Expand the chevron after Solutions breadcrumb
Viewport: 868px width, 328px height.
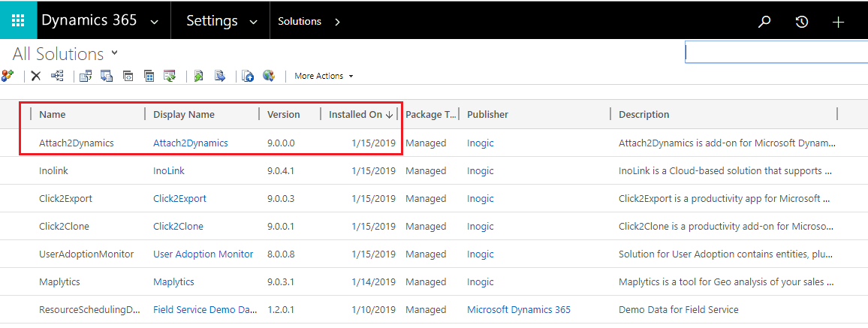(x=338, y=22)
